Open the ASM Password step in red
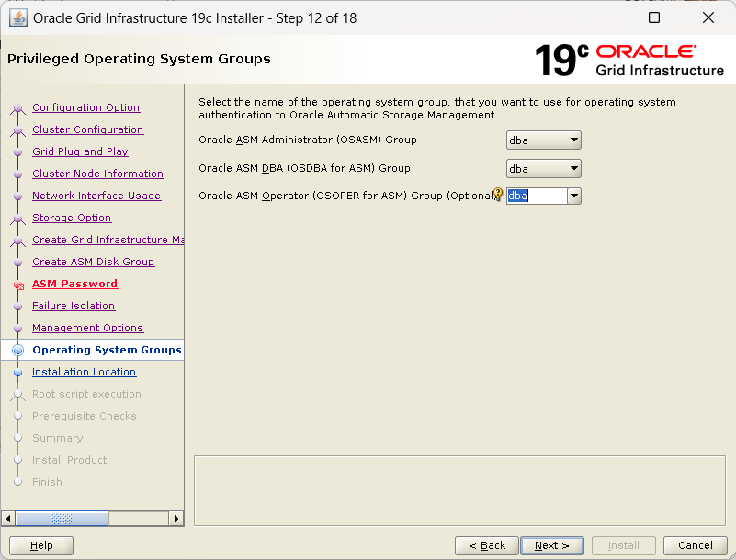Screen dimensions: 736x560 74,284
